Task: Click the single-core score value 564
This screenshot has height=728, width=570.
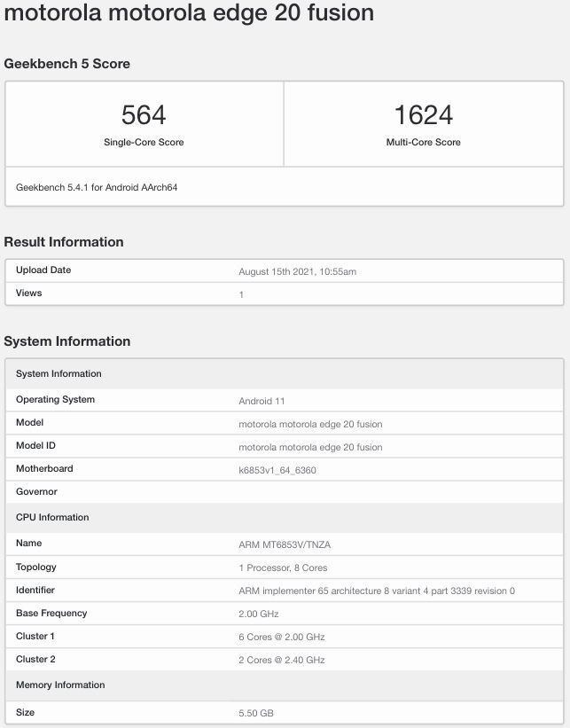Action: (x=144, y=114)
